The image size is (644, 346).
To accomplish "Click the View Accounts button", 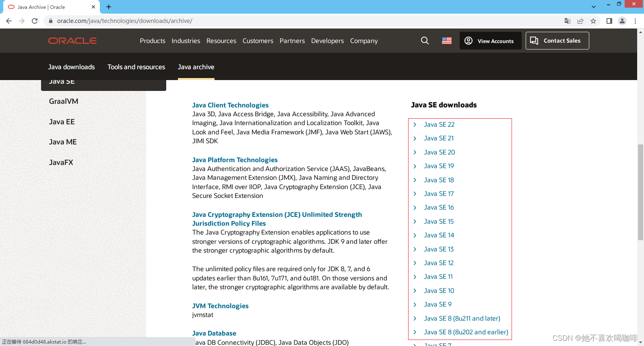I will click(491, 41).
